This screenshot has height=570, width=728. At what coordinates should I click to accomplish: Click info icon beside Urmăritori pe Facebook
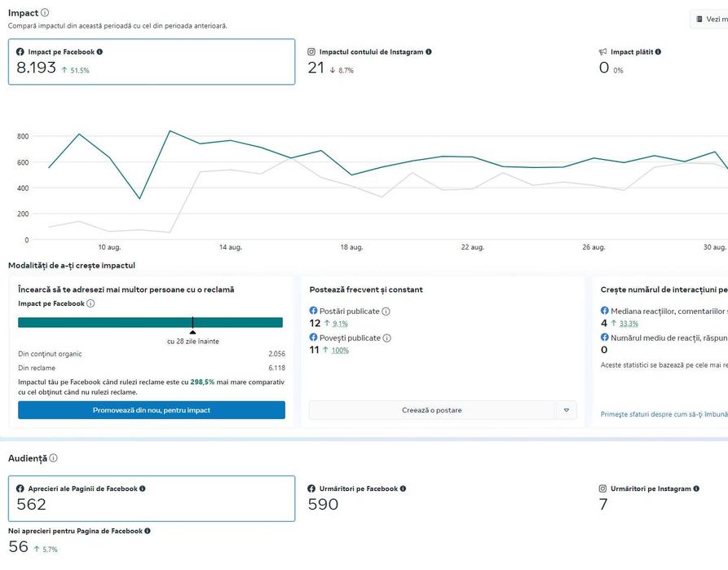click(403, 488)
